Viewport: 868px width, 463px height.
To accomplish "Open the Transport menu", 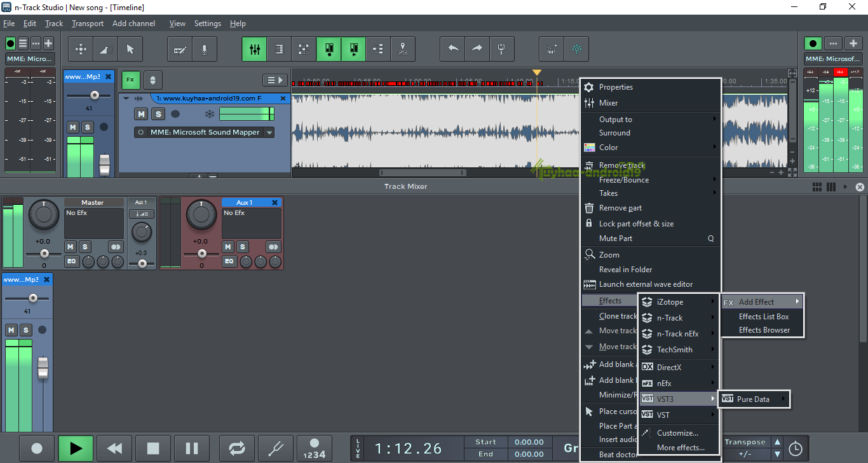I will (x=88, y=24).
